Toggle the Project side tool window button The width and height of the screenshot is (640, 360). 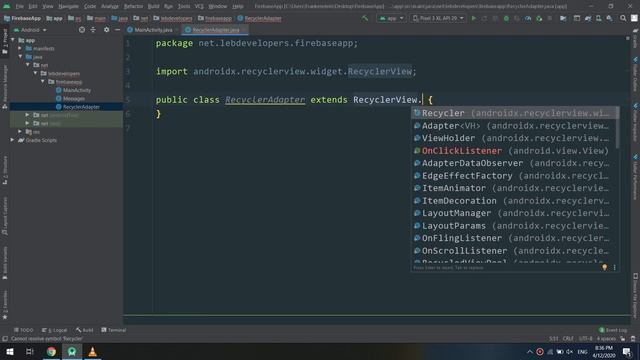pos(4,41)
